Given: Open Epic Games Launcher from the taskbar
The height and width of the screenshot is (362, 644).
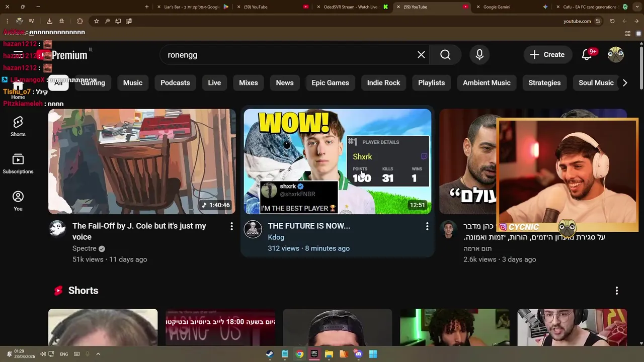Looking at the screenshot, I should pos(314,354).
